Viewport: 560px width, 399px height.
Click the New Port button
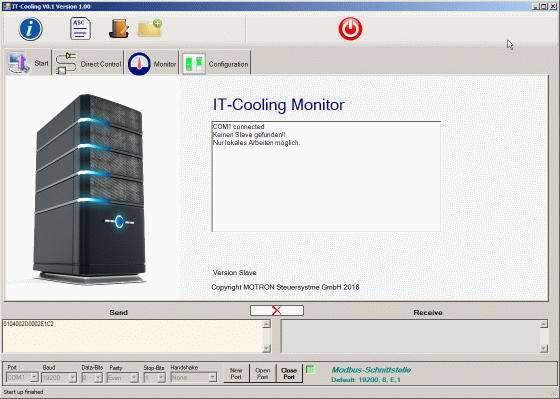(x=236, y=374)
